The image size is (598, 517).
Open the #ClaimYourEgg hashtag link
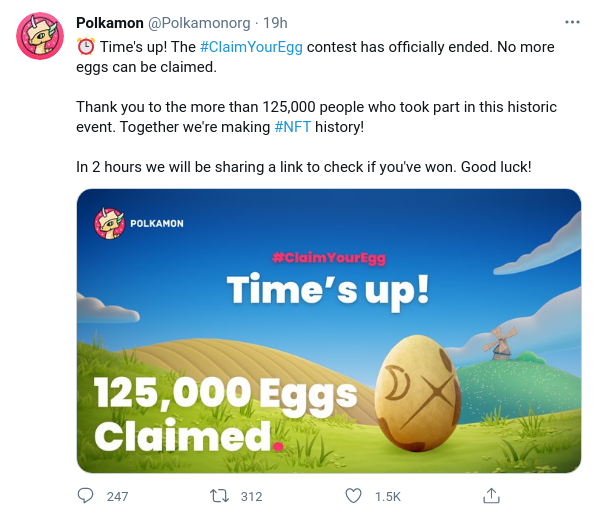(x=251, y=47)
